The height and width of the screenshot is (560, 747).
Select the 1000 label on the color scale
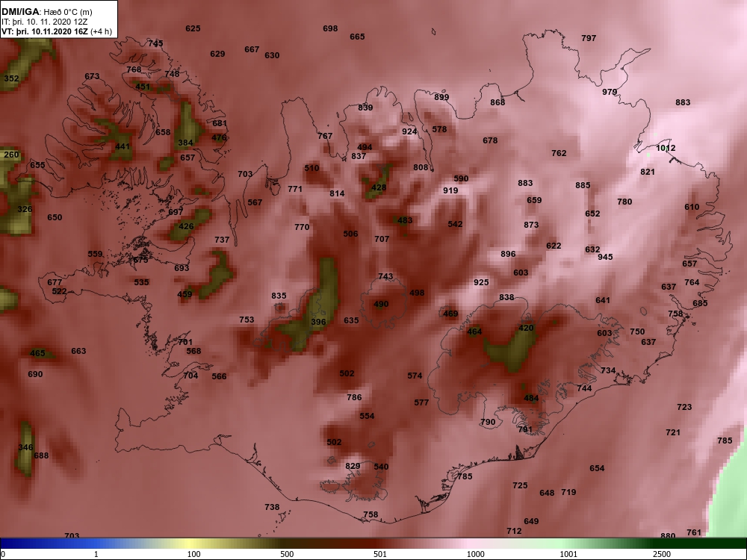475,554
